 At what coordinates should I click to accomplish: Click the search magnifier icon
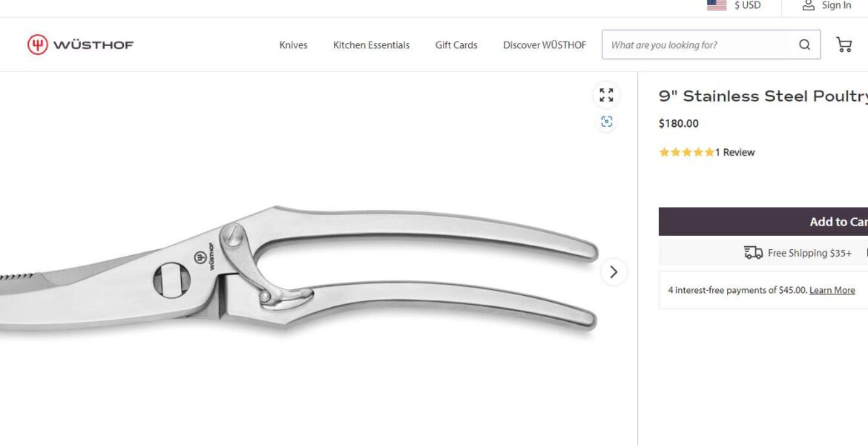[x=804, y=44]
